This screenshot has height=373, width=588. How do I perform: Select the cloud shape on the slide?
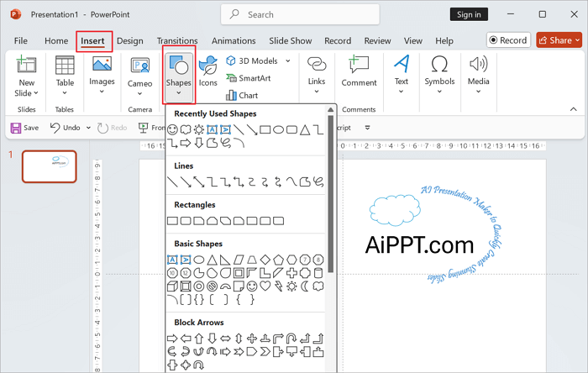(395, 210)
